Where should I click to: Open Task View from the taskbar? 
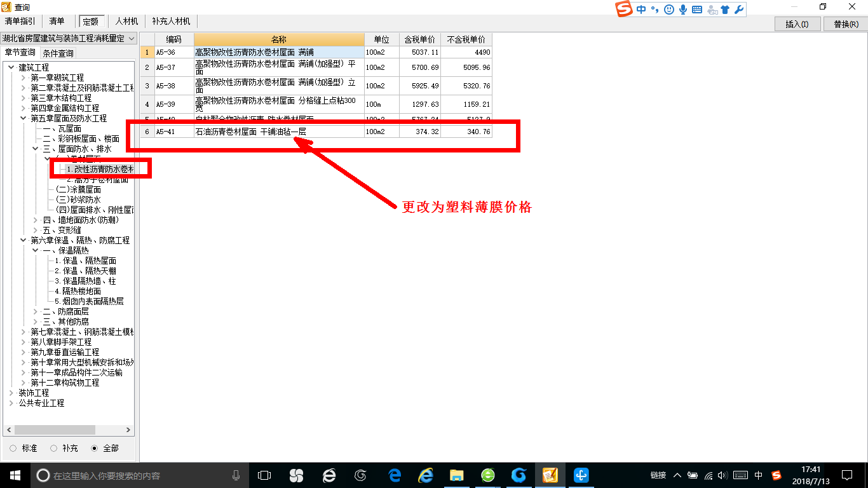[264, 475]
